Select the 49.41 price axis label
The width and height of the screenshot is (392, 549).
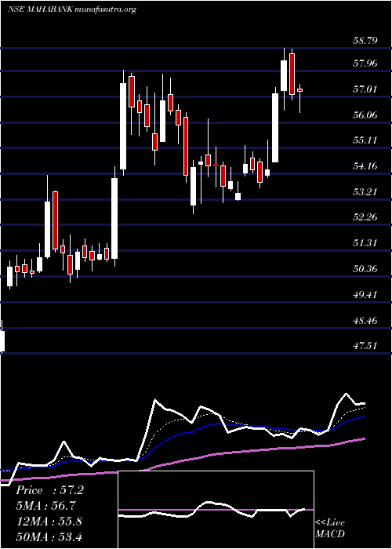[365, 294]
